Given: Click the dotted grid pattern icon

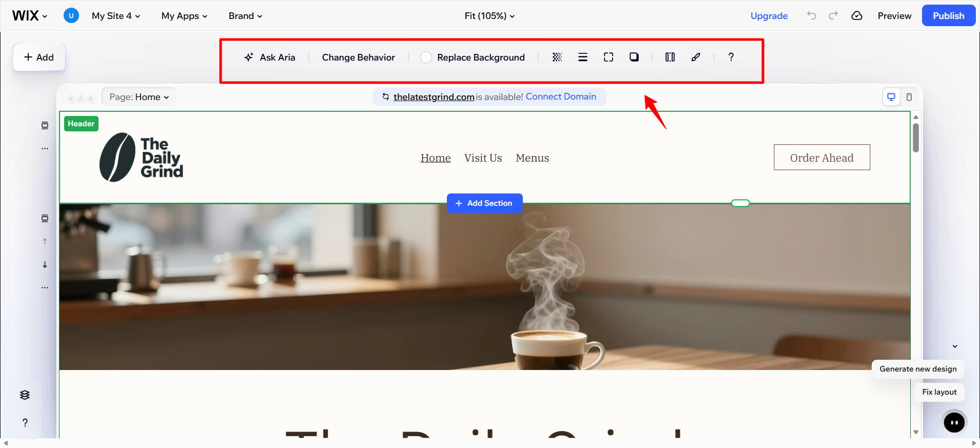Looking at the screenshot, I should [x=557, y=57].
